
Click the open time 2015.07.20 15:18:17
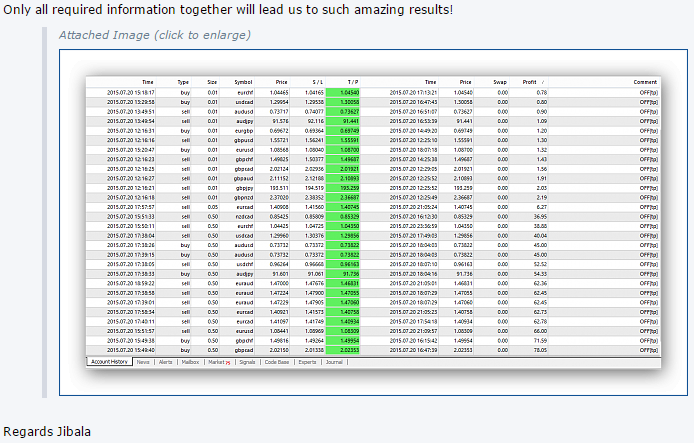[x=131, y=92]
